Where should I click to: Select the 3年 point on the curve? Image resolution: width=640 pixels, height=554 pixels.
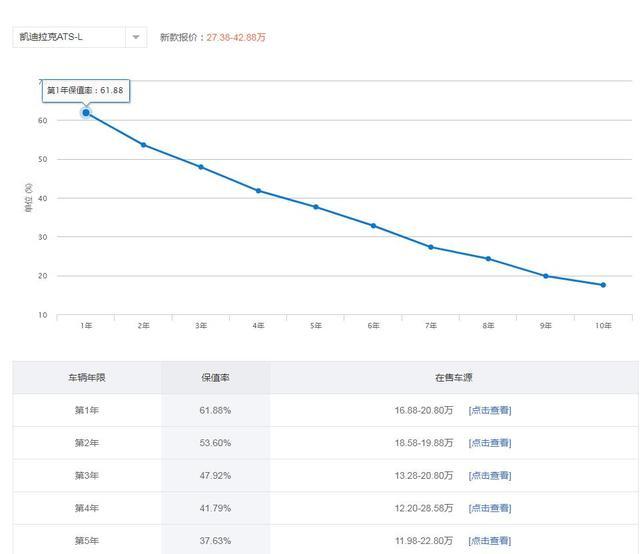pos(201,167)
